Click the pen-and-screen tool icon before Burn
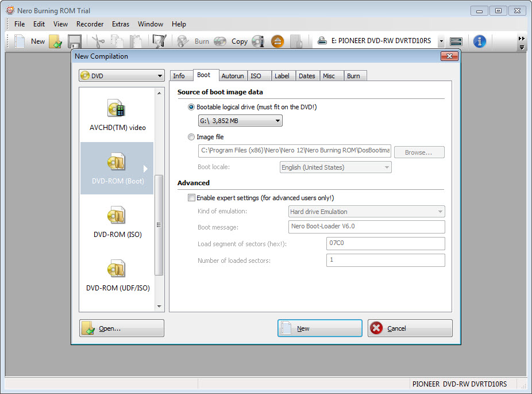The height and width of the screenshot is (394, 532). tap(159, 41)
